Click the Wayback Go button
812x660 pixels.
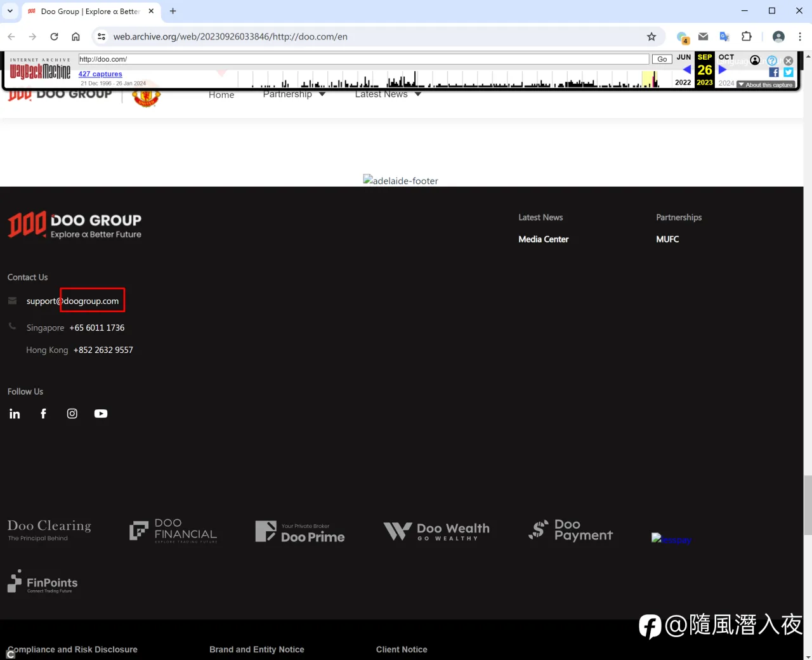click(662, 59)
